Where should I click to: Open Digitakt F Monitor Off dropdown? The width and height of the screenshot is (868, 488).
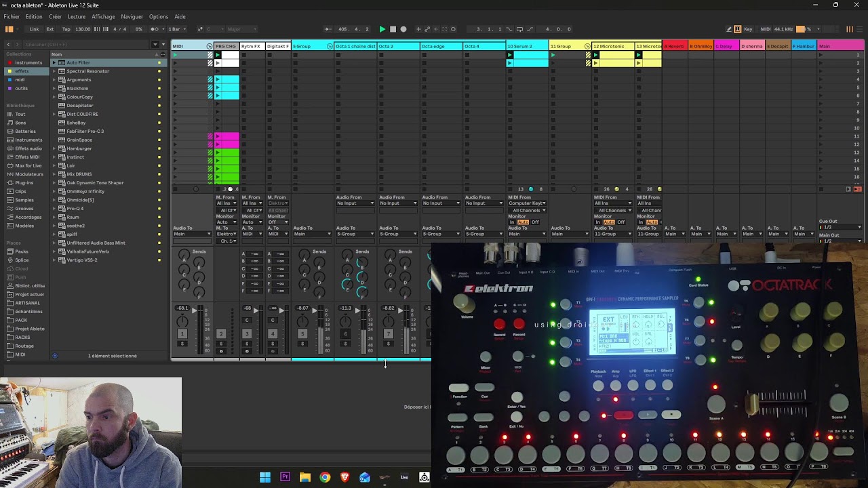(278, 222)
